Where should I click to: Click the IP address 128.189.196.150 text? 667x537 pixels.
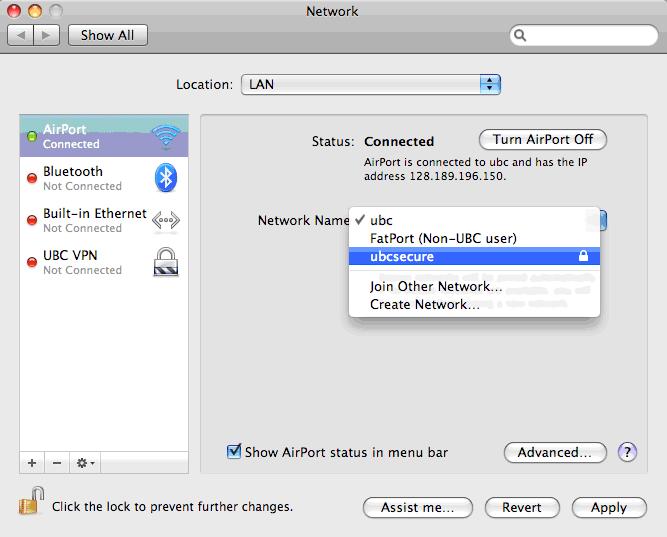click(x=457, y=176)
